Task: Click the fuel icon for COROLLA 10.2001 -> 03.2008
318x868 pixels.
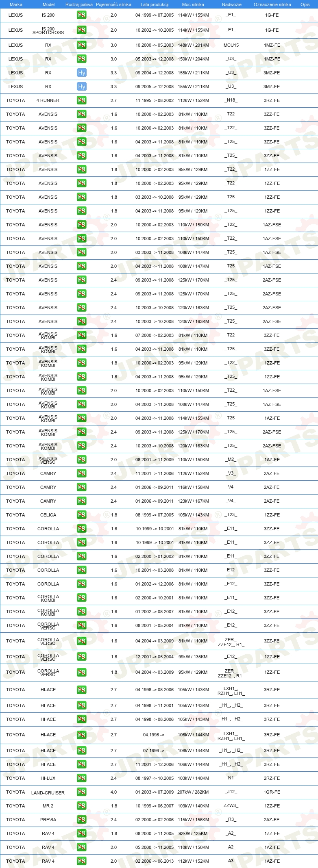Action: click(x=82, y=570)
